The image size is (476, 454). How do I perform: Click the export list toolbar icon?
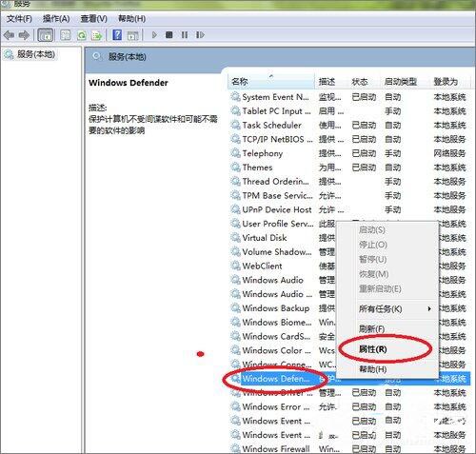(97, 35)
